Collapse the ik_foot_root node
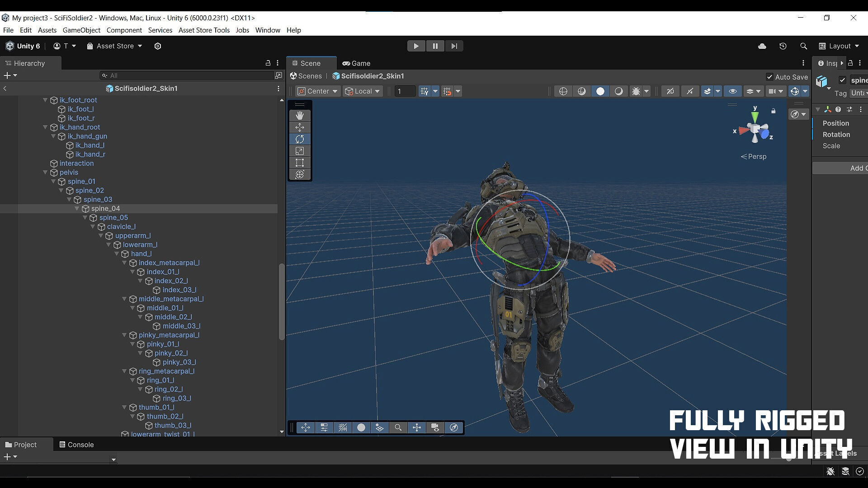The image size is (868, 488). coord(45,100)
